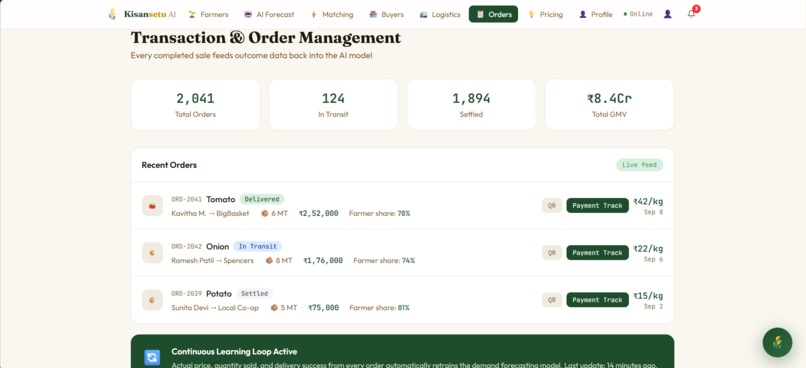Navigate to Logistics
806x368 pixels.
click(x=440, y=14)
